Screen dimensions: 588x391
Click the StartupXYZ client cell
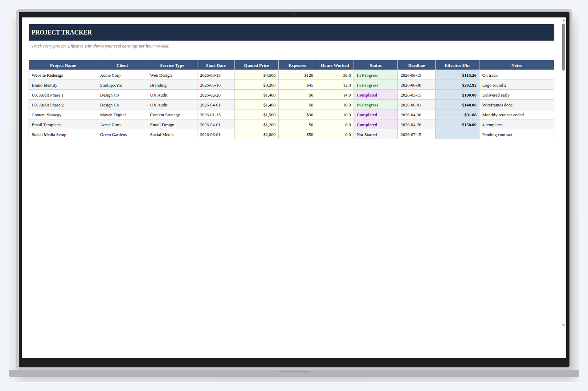(x=122, y=85)
